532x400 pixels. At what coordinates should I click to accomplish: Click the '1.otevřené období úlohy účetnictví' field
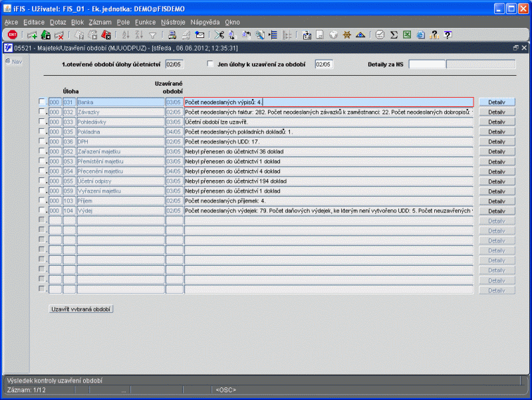pyautogui.click(x=174, y=64)
